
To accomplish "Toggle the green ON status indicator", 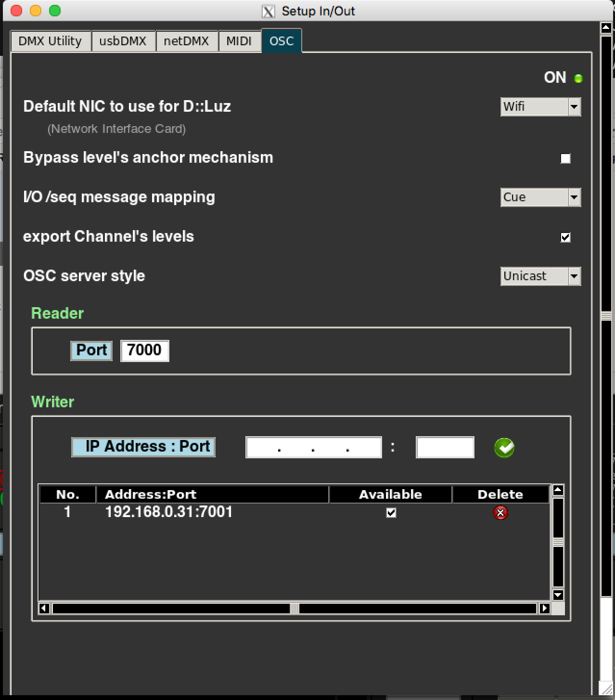I will tap(578, 78).
